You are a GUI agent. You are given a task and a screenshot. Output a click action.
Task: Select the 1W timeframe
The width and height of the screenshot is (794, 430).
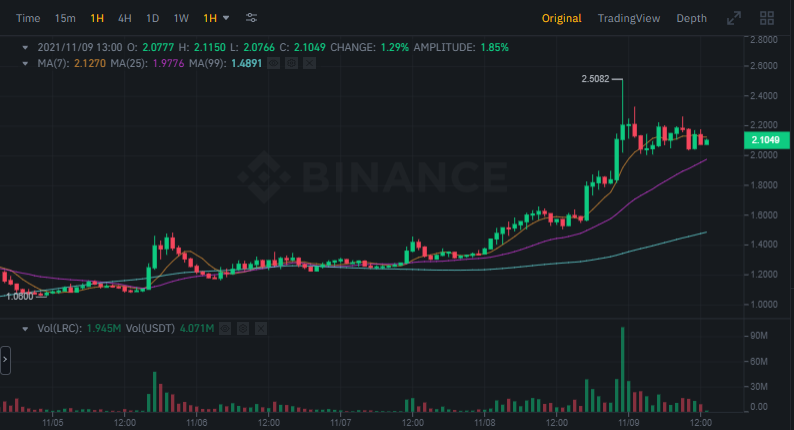[181, 18]
